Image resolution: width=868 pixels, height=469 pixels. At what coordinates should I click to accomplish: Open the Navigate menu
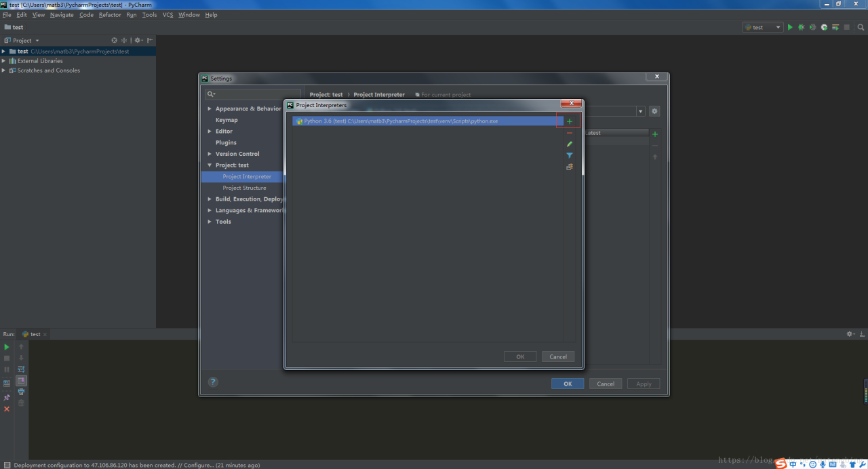tap(62, 15)
